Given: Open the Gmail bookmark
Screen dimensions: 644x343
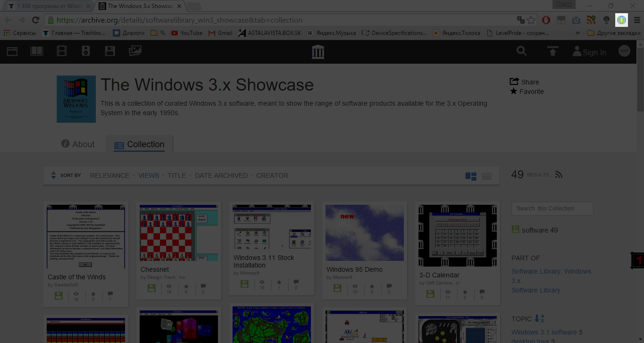Looking at the screenshot, I should point(220,33).
